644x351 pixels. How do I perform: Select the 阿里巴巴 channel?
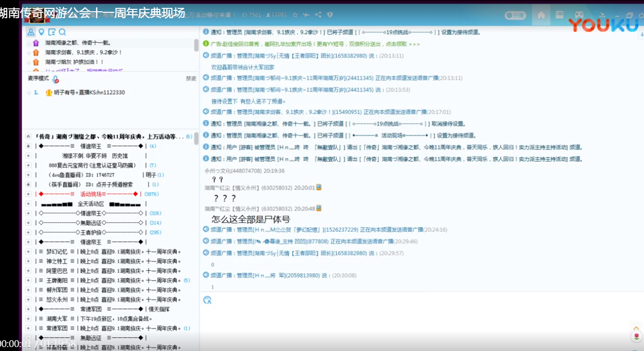tap(56, 270)
